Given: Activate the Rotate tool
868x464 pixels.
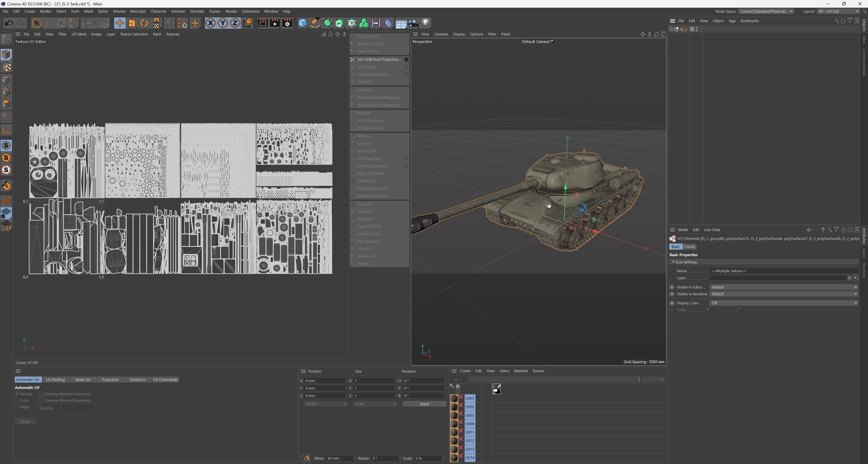Looking at the screenshot, I should 144,23.
